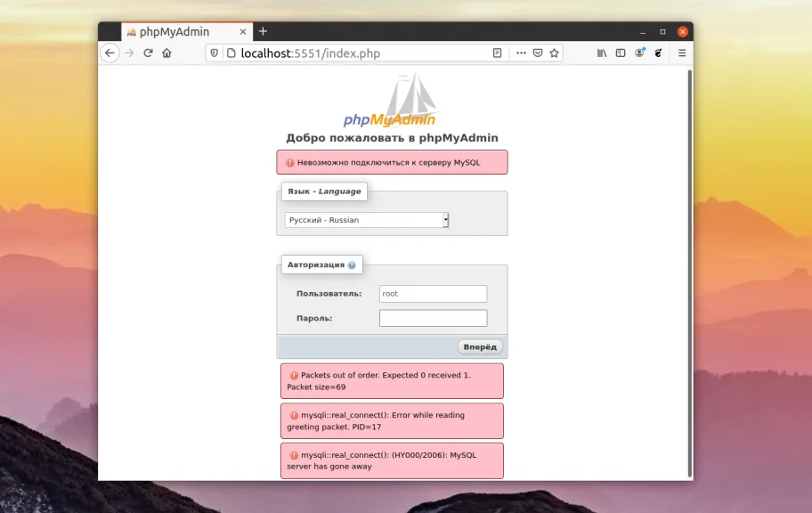Submit login with Вперёд button
This screenshot has width=812, height=513.
480,346
